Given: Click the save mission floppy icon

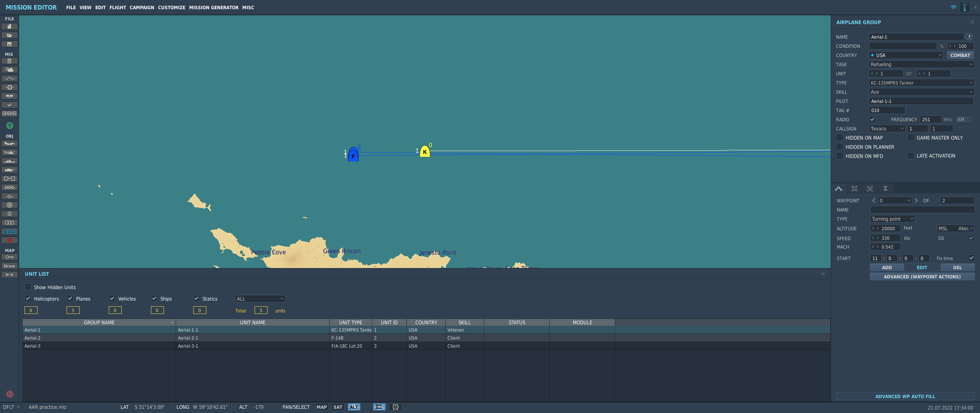Looking at the screenshot, I should tap(10, 44).
